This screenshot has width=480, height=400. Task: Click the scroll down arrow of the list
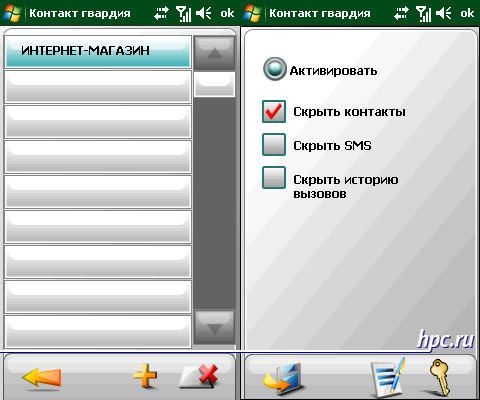(x=214, y=328)
